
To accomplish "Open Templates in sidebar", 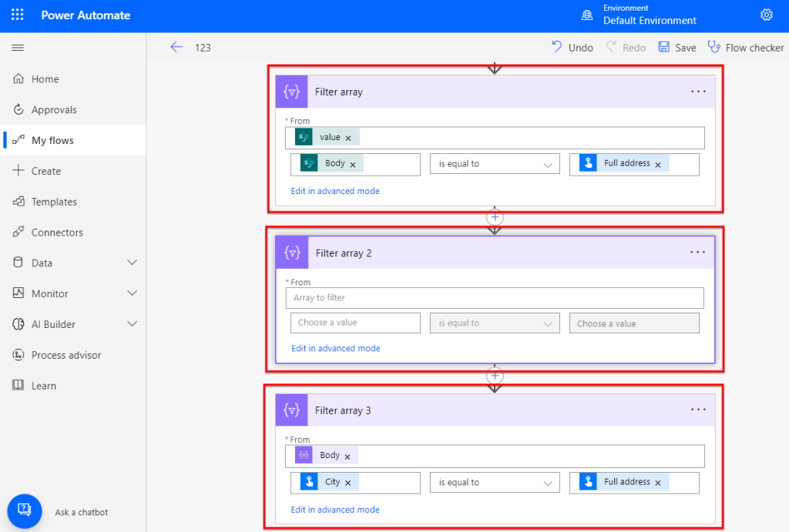I will [x=73, y=202].
